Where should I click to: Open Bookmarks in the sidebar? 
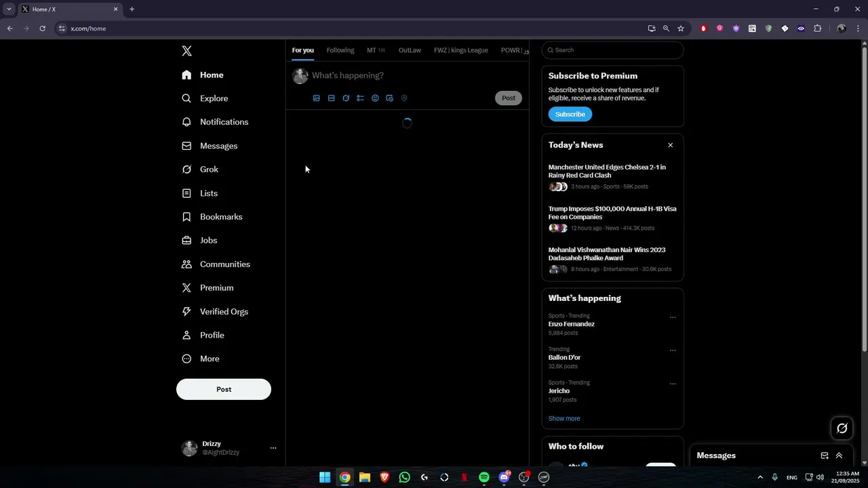click(x=212, y=217)
